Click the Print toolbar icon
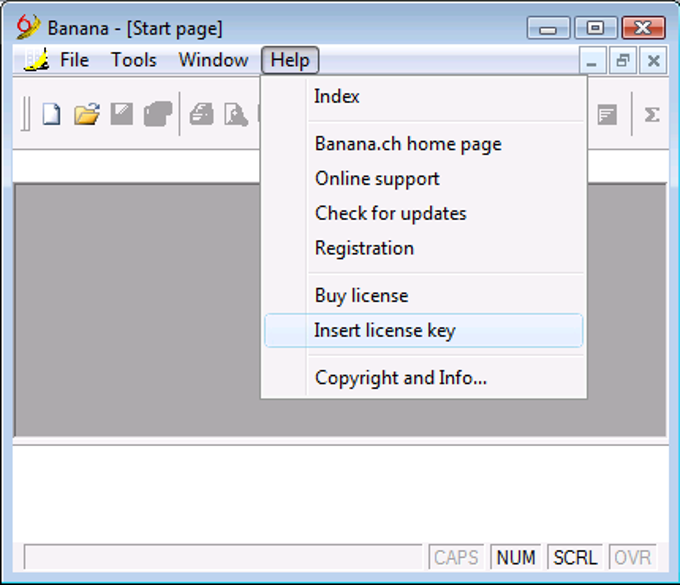 click(202, 114)
